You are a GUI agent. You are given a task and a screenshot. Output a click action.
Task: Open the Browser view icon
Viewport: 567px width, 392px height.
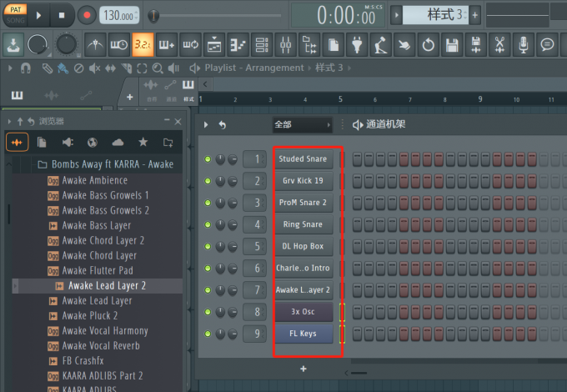click(309, 45)
